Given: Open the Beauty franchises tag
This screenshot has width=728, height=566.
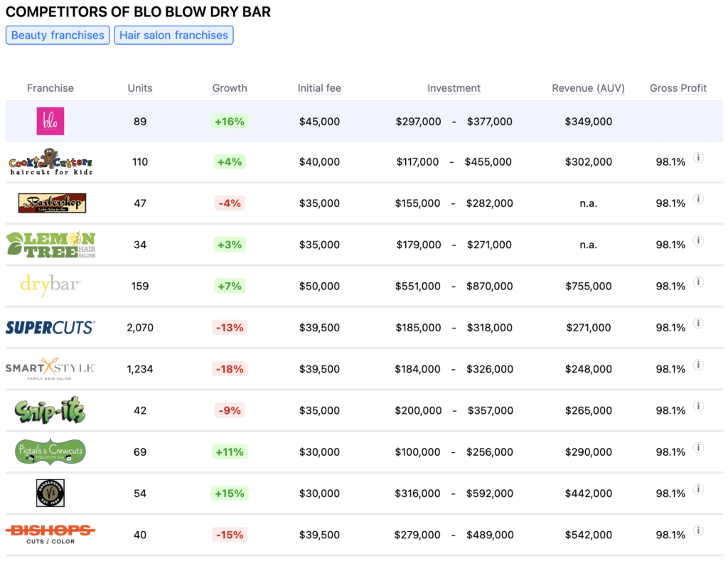Looking at the screenshot, I should click(58, 36).
